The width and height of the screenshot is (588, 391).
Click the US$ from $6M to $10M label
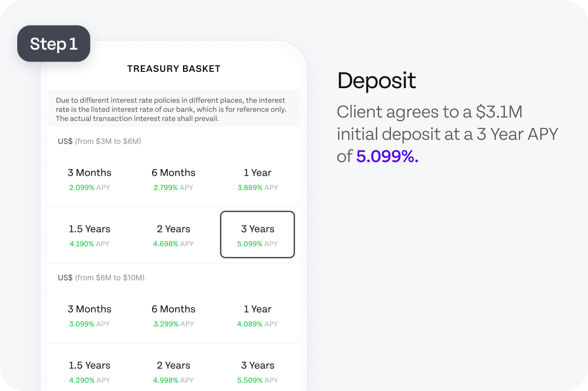click(x=101, y=278)
